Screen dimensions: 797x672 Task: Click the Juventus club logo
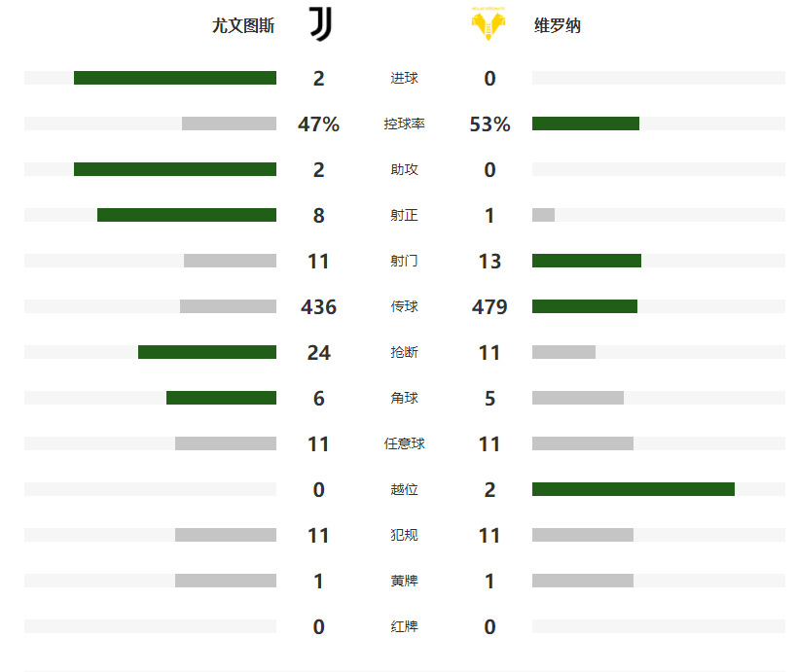[321, 24]
